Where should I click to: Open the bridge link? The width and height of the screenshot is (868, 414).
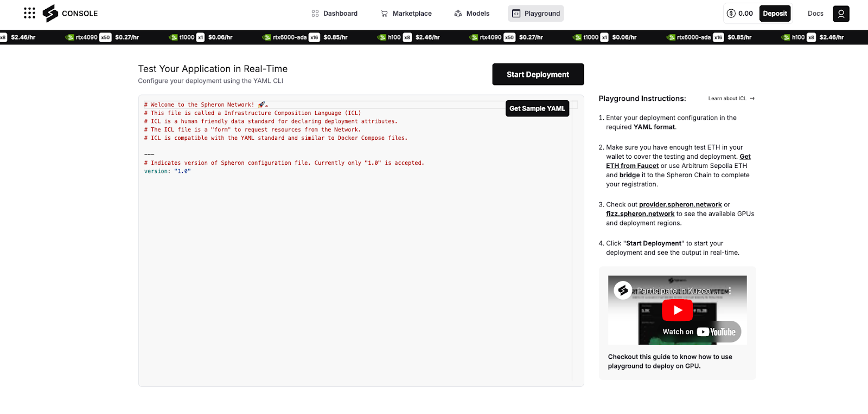(x=629, y=175)
